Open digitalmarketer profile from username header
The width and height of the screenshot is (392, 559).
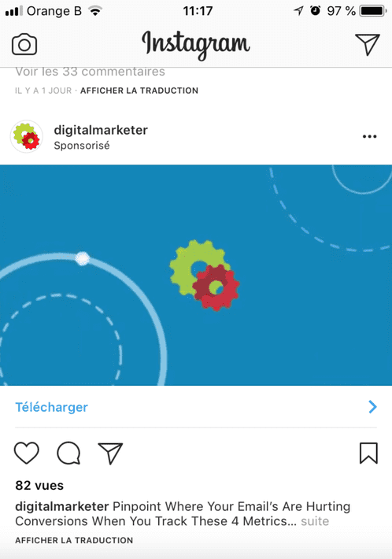click(x=101, y=130)
